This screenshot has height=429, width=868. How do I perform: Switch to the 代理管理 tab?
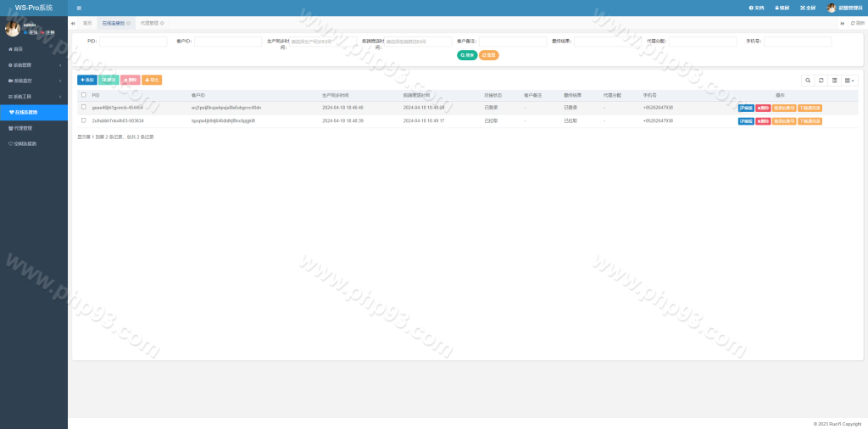pos(149,23)
